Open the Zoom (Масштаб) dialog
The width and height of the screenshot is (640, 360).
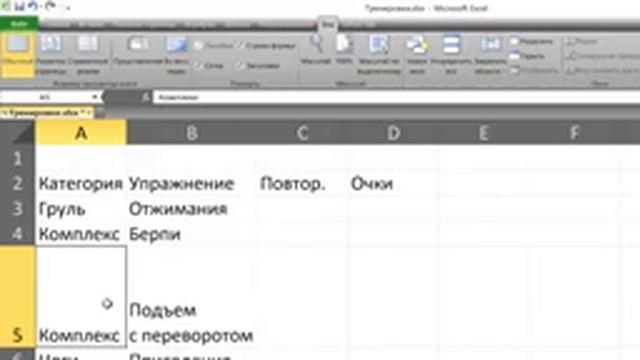pos(316,51)
